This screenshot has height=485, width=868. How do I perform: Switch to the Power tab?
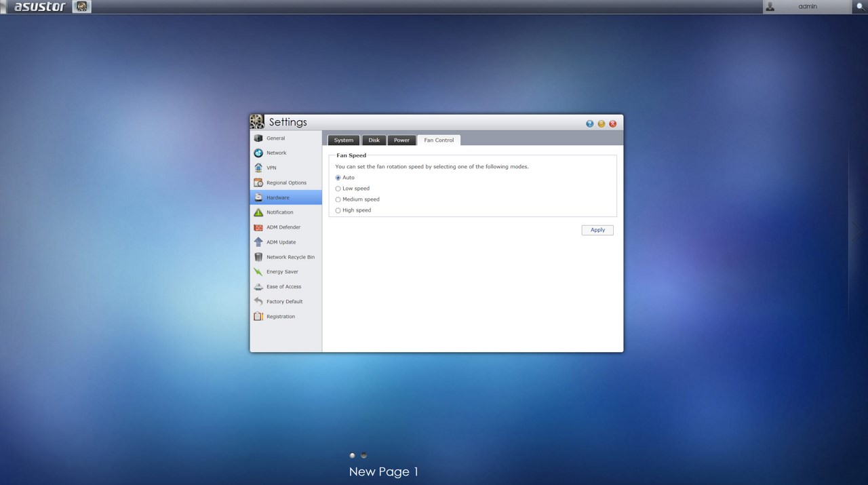402,140
